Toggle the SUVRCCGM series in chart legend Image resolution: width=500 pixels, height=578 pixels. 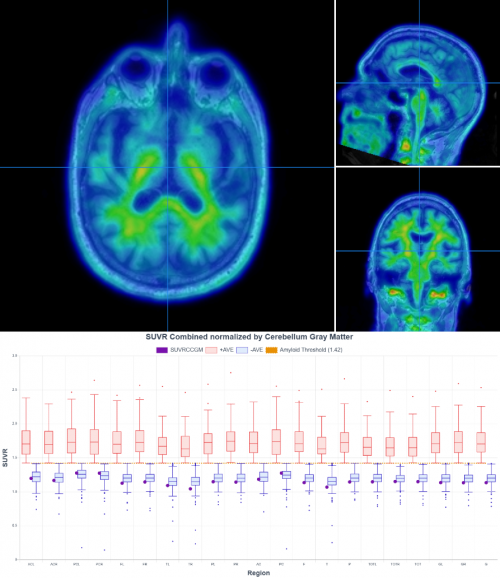(x=180, y=350)
